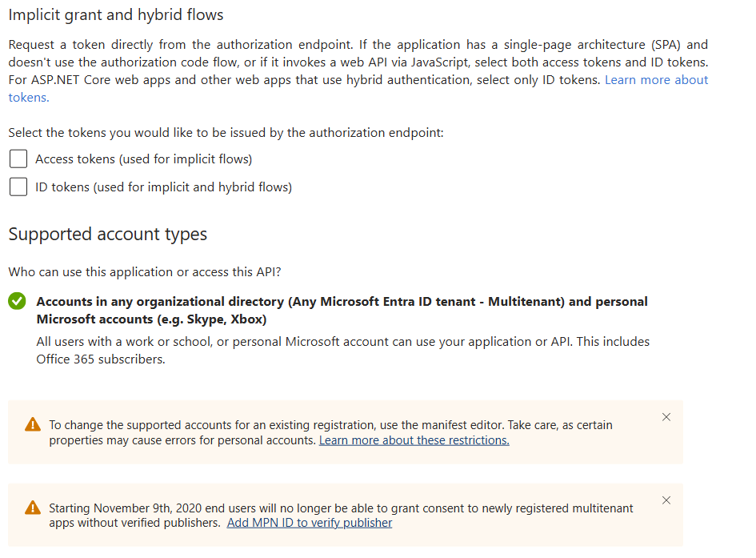Open 'Learn more about these restrictions' link
The height and width of the screenshot is (558, 756).
[x=414, y=440]
